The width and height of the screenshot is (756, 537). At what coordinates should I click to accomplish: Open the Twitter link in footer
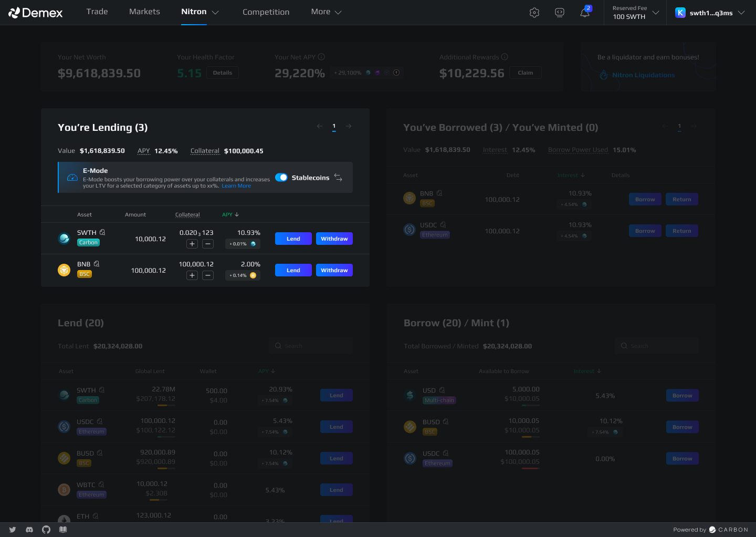[13, 530]
